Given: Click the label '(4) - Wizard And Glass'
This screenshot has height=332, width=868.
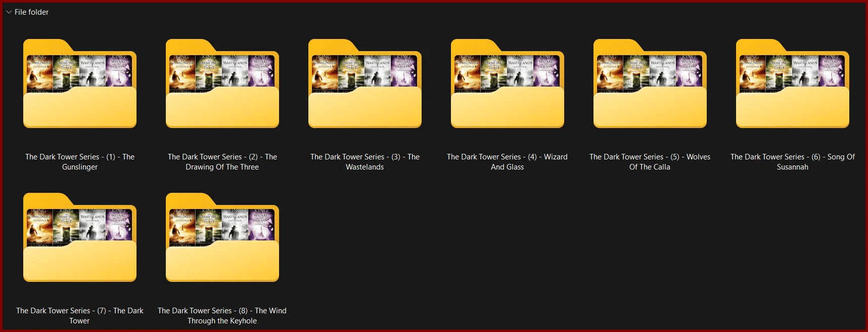Looking at the screenshot, I should (x=508, y=162).
